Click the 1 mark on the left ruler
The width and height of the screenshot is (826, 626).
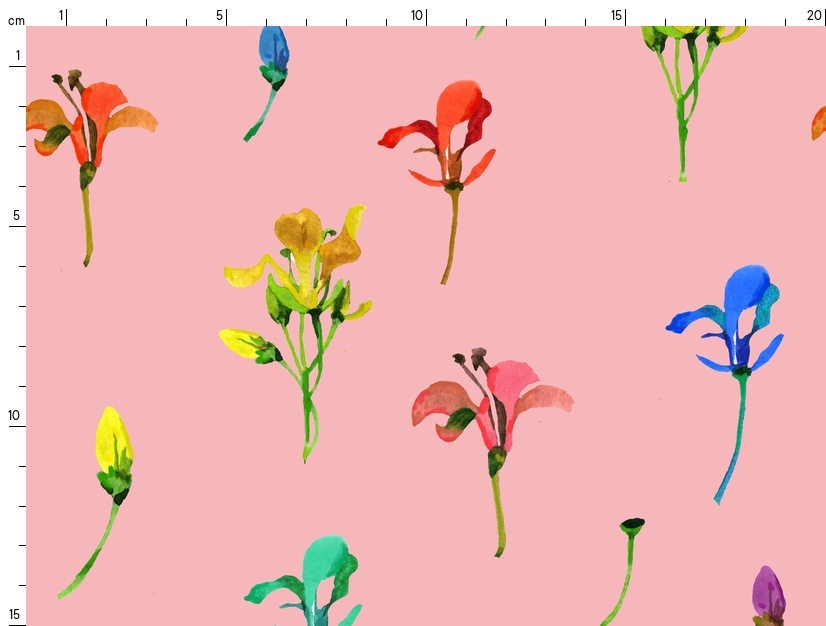[17, 55]
